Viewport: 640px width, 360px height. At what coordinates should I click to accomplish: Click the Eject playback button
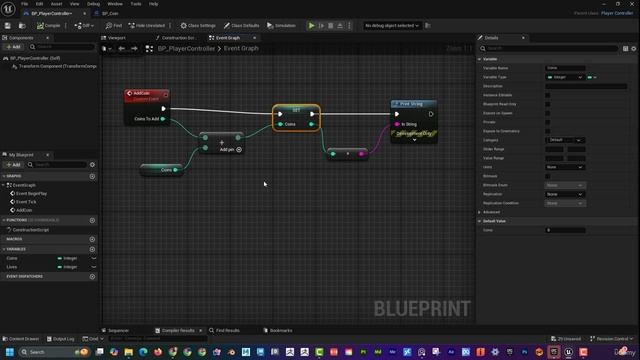(340, 26)
